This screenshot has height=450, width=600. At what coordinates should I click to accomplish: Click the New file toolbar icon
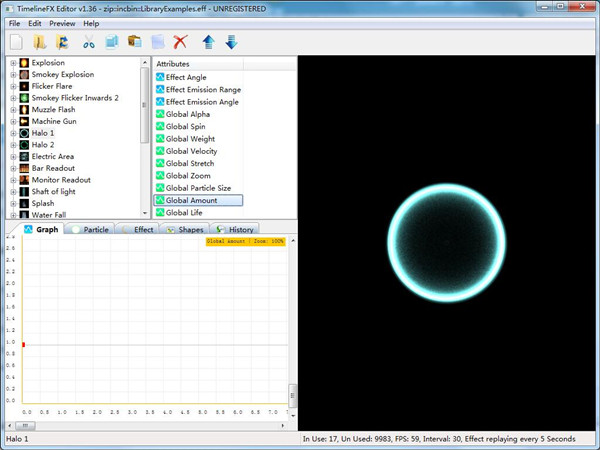[x=17, y=42]
